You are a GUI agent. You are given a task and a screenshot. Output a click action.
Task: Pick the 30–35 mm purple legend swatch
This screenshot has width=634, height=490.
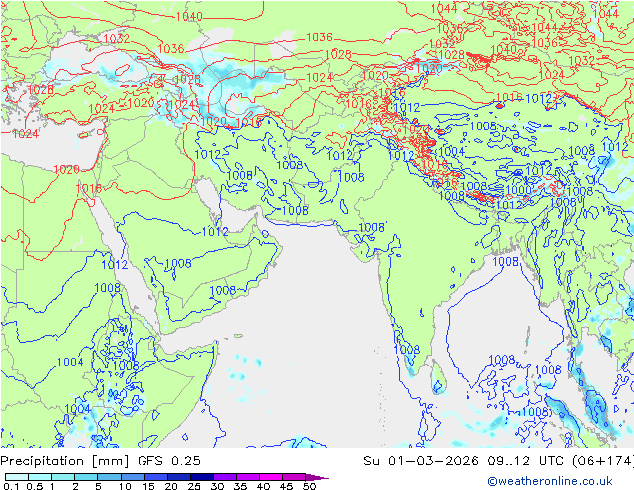point(225,477)
